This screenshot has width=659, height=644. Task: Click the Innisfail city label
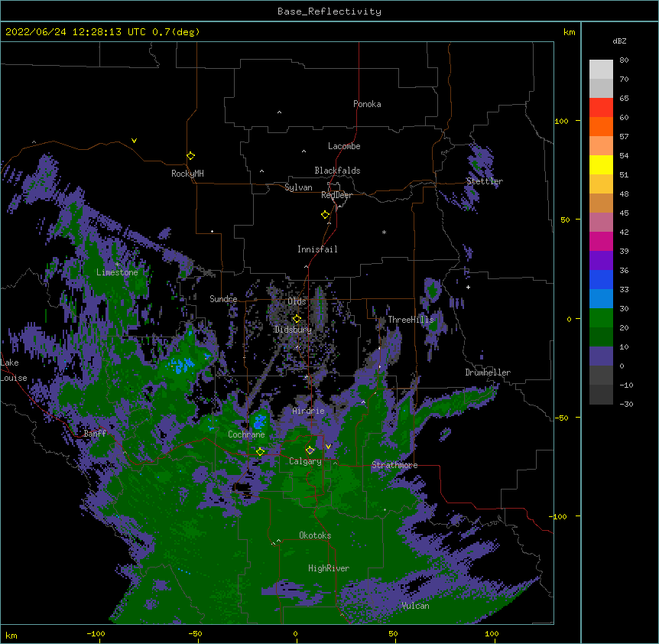[317, 249]
